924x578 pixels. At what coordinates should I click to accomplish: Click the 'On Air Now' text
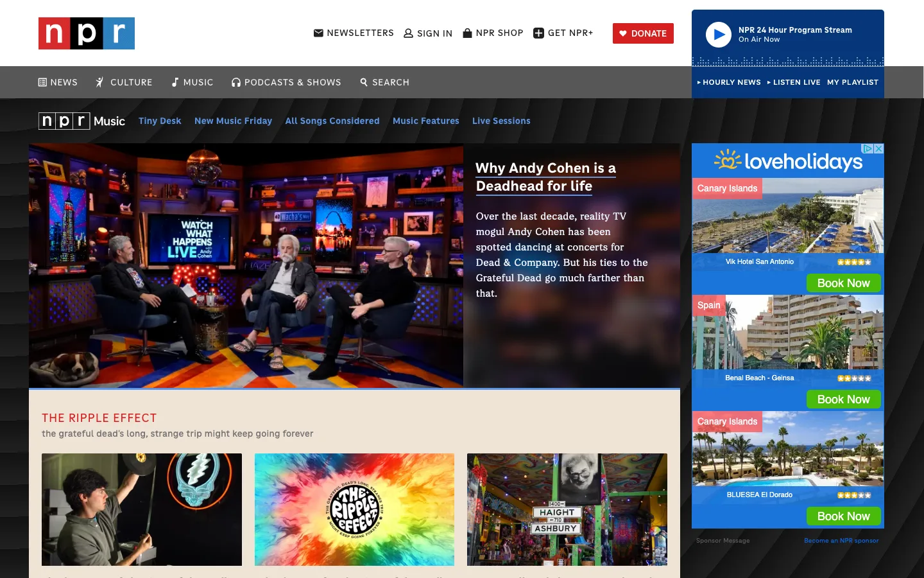pyautogui.click(x=759, y=39)
